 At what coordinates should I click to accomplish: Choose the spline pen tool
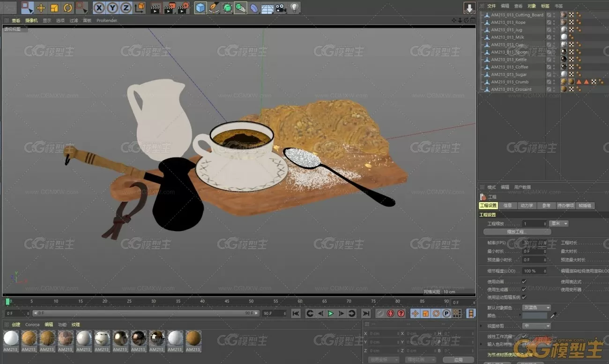[214, 7]
